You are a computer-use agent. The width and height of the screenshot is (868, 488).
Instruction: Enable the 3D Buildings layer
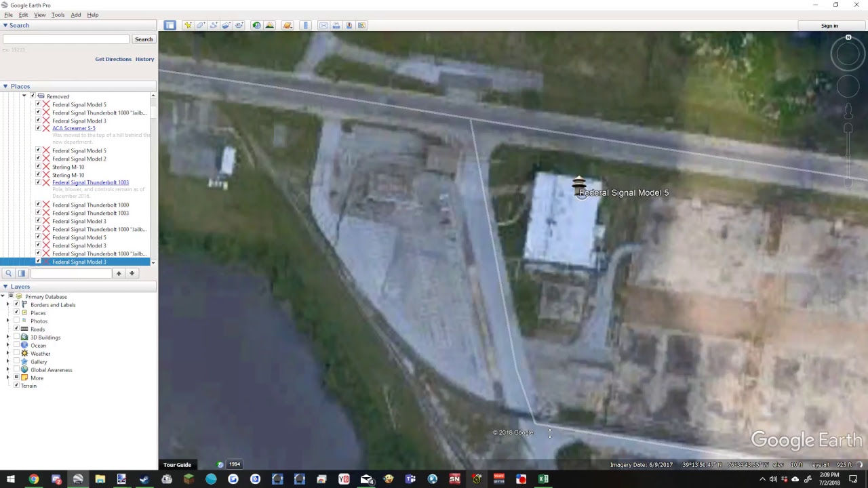(16, 338)
